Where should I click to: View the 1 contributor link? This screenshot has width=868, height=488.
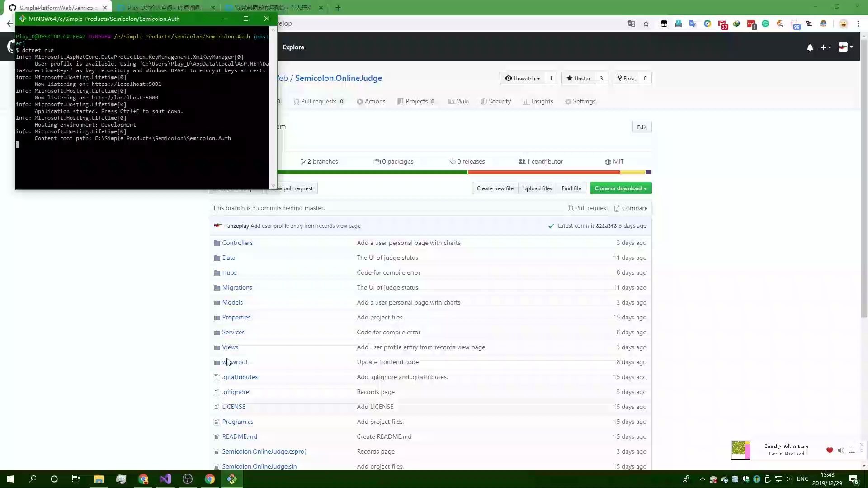coord(541,161)
